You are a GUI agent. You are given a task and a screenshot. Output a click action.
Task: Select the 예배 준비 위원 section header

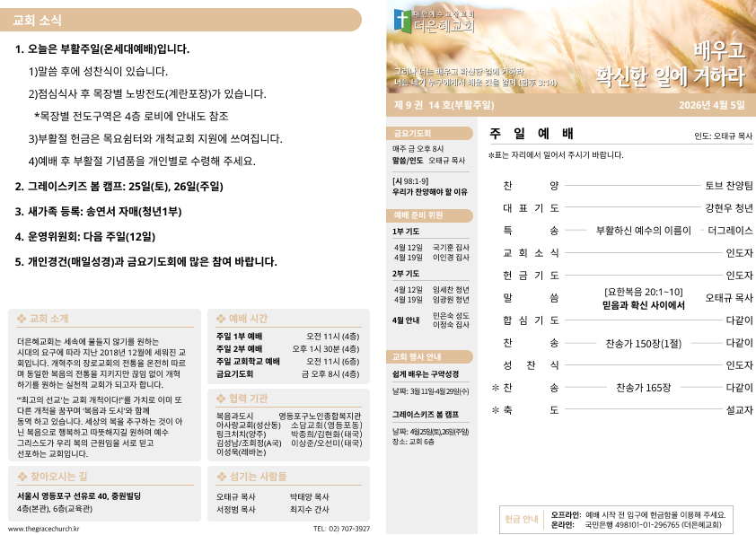click(429, 215)
